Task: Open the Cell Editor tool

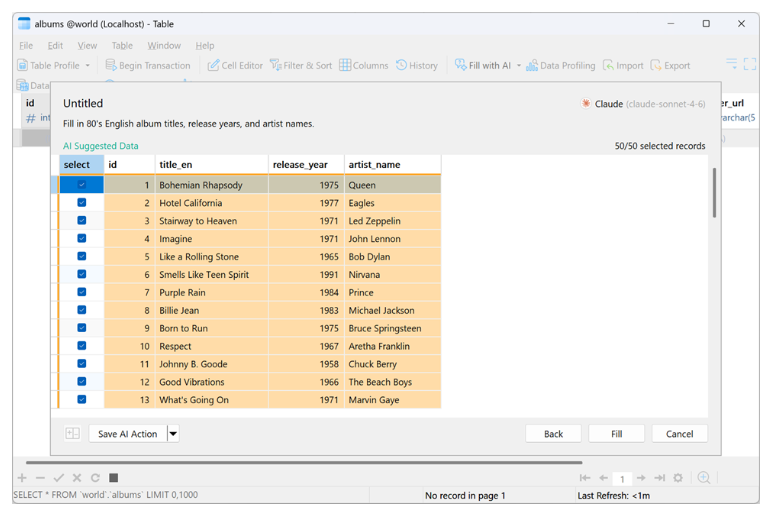Action: [x=235, y=66]
